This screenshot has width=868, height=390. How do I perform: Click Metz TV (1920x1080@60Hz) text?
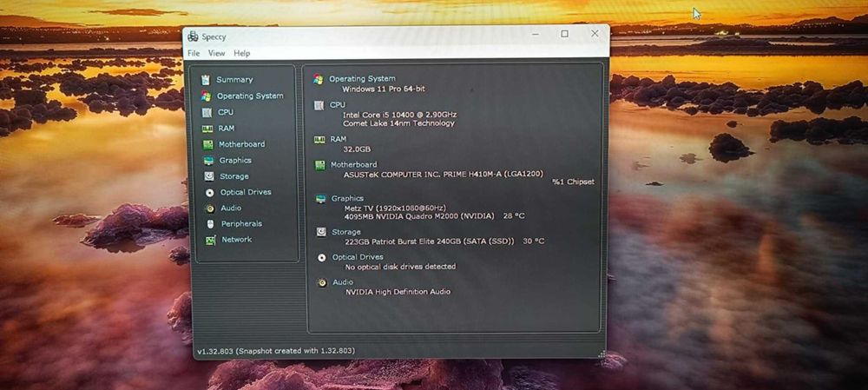395,208
